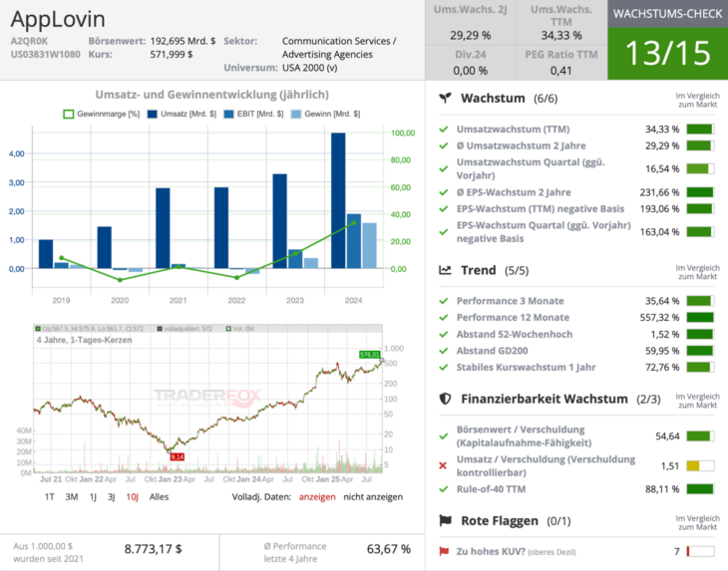Click 'nicht anzeigen' for Volladj. Daten
Image resolution: width=728 pixels, height=571 pixels.
click(x=373, y=497)
